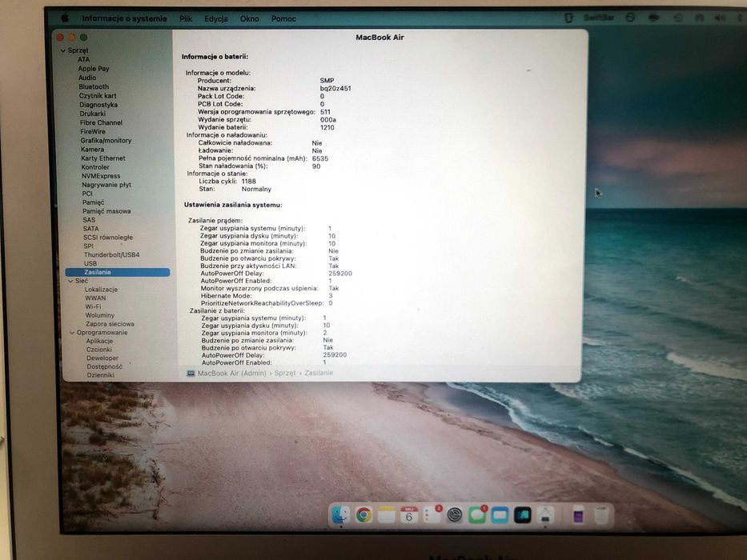Viewport: 747px width, 560px height.
Task: Open the Trash in the Dock
Action: (x=602, y=515)
